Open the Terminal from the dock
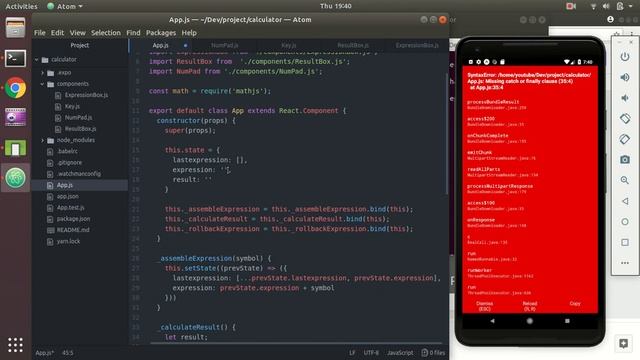 click(x=16, y=58)
